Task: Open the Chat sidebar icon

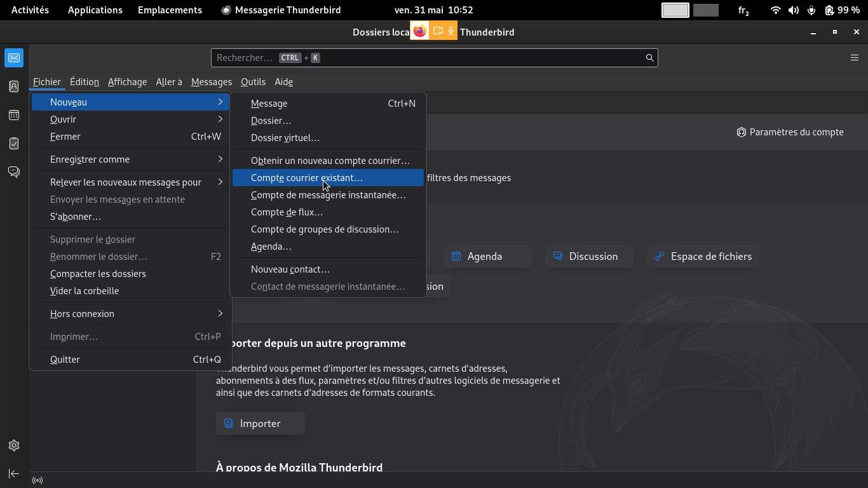Action: [14, 172]
